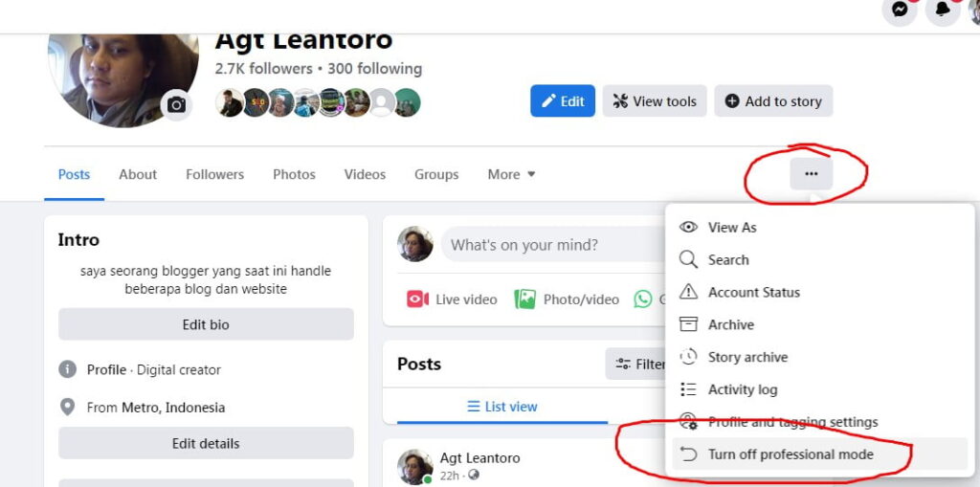The height and width of the screenshot is (487, 980).
Task: Click first follower avatar in the row
Action: [x=230, y=102]
